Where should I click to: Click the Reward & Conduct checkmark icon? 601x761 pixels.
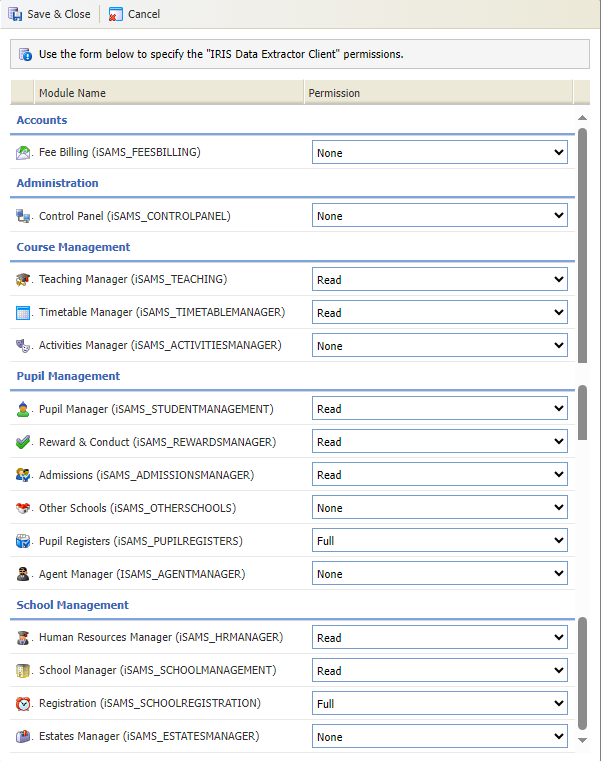tap(23, 442)
